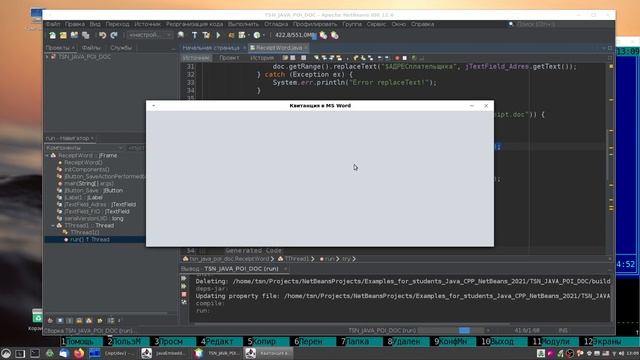The width and height of the screenshot is (640, 360).
Task: Expand the TSN_JAVA_POI_DOC project node
Action: click(47, 57)
